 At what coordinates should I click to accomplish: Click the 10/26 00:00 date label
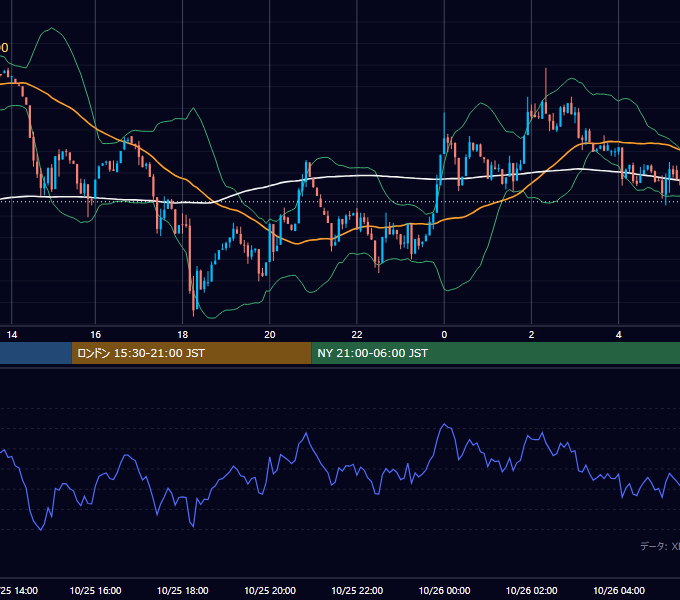click(x=444, y=590)
